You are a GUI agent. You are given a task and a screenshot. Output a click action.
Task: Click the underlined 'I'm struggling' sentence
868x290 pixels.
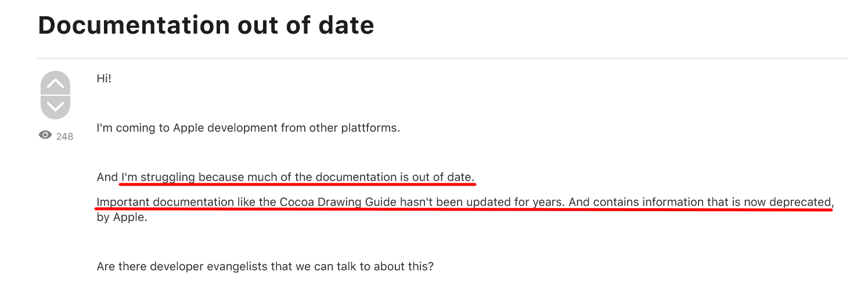pos(297,177)
